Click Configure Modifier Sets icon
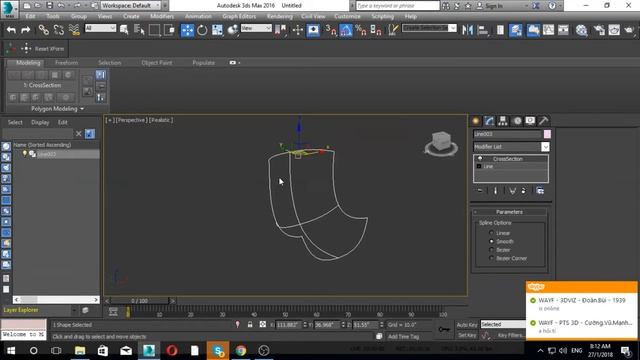640x360 pixels. [540, 191]
